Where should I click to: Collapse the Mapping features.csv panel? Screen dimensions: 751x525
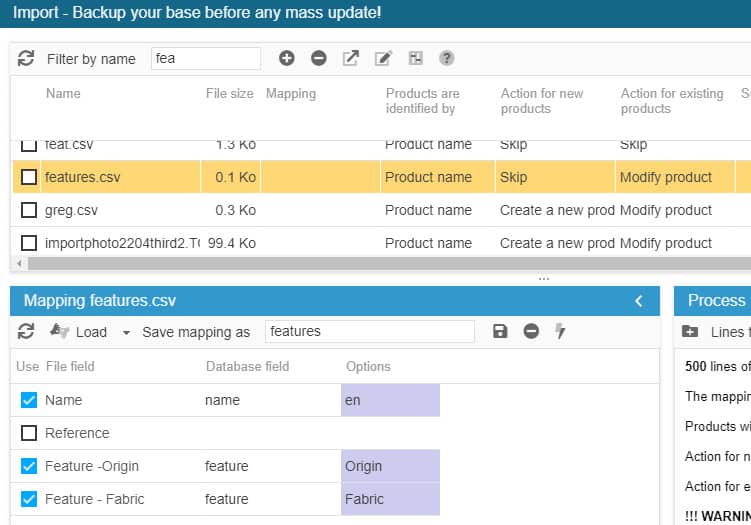pos(639,300)
